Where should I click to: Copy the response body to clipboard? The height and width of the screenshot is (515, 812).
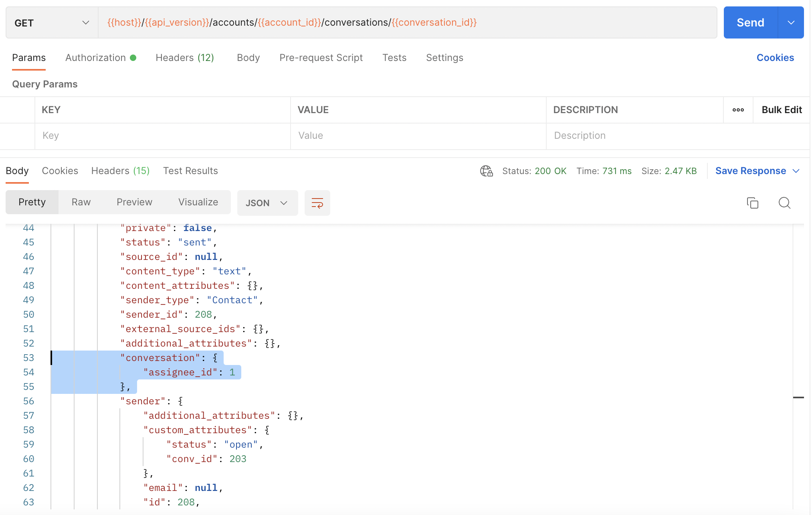753,203
